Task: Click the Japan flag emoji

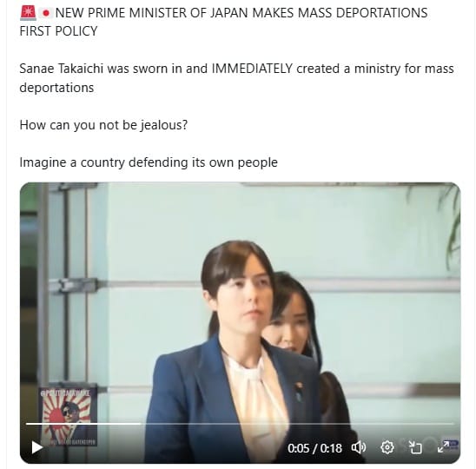Action: (46, 13)
